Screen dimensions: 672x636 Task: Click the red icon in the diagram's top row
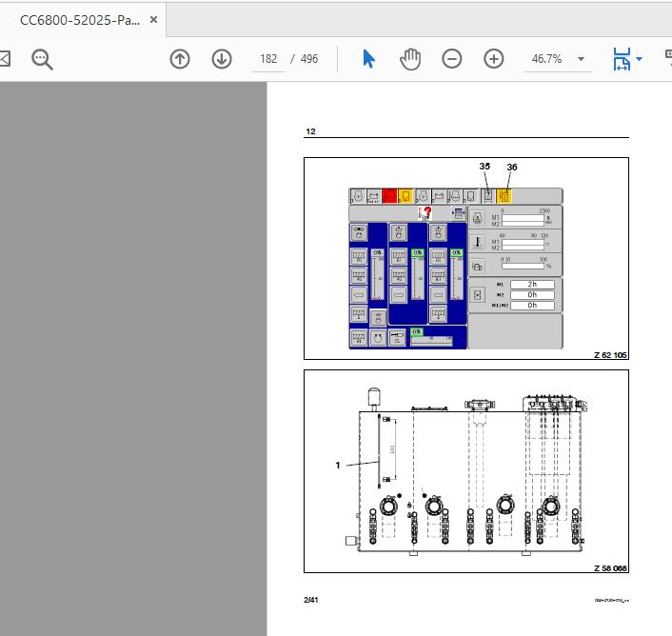[x=389, y=196]
